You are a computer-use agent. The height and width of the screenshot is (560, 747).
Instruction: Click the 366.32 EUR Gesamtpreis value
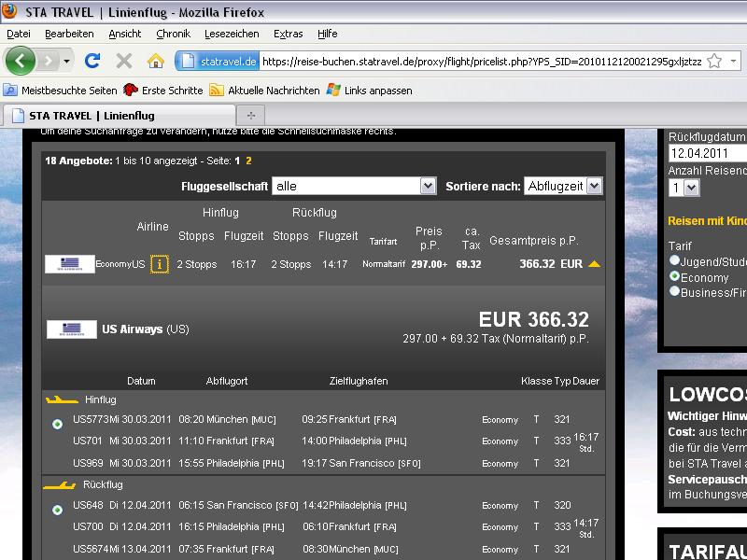click(551, 264)
